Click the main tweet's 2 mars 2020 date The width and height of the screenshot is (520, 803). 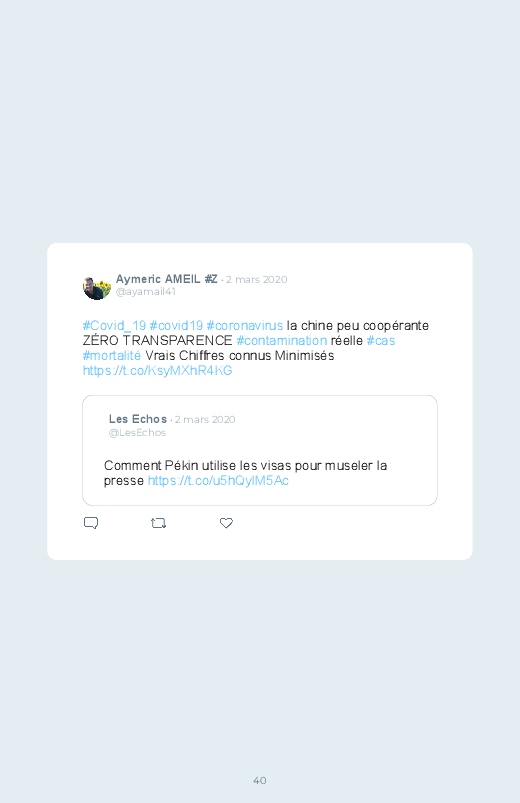point(257,280)
